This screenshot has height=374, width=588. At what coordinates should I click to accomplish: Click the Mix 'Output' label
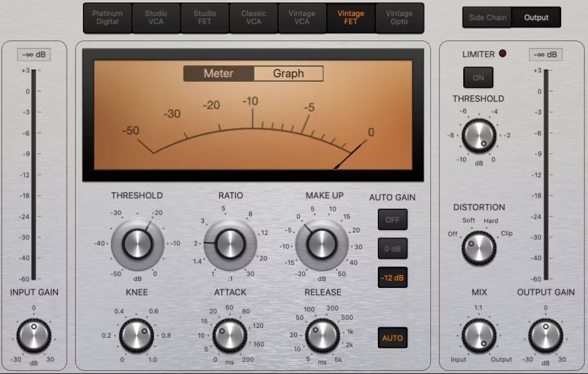point(501,360)
